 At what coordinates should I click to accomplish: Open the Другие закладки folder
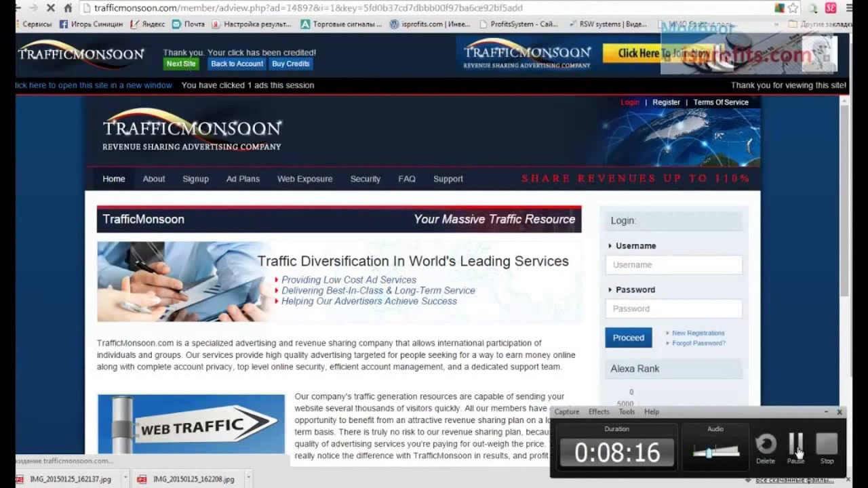pos(821,24)
